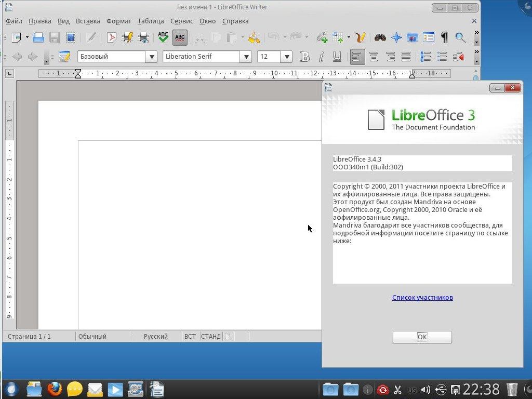
Task: Open the Styles and Formatting window
Action: tap(64, 57)
